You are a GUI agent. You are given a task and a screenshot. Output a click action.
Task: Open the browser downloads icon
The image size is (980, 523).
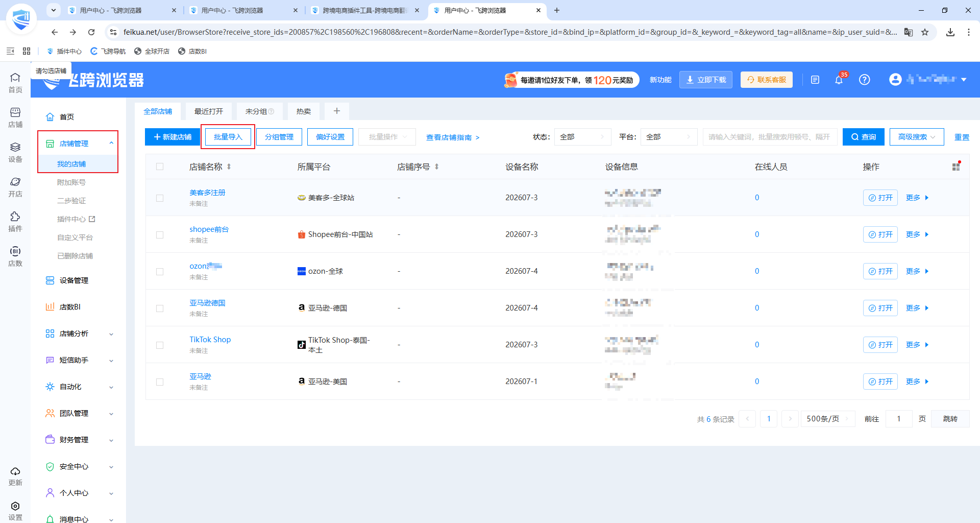(x=950, y=32)
